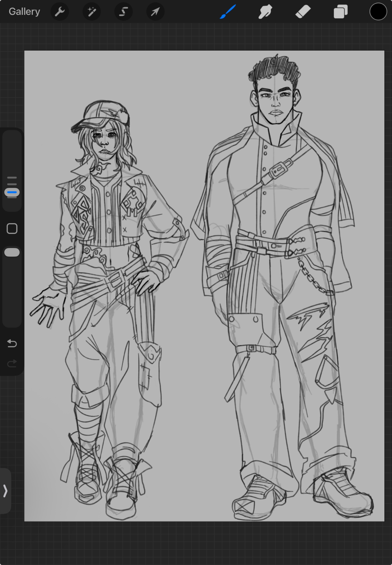Select the Smudge tool

265,12
